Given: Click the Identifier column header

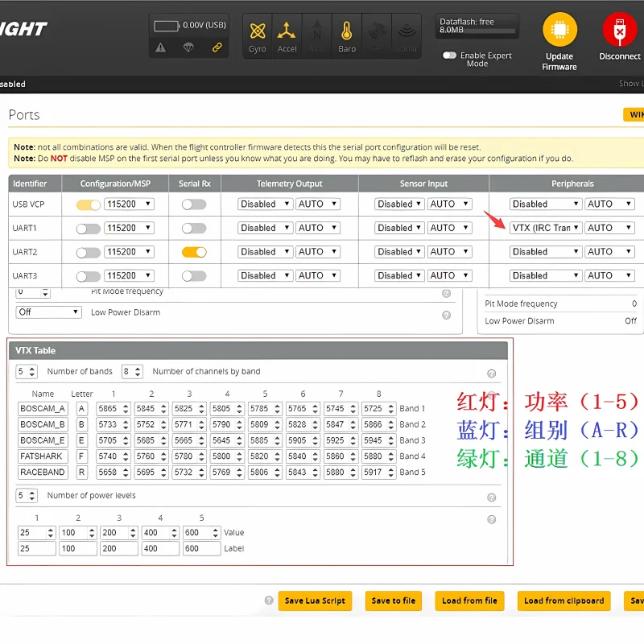Looking at the screenshot, I should click(x=35, y=184).
